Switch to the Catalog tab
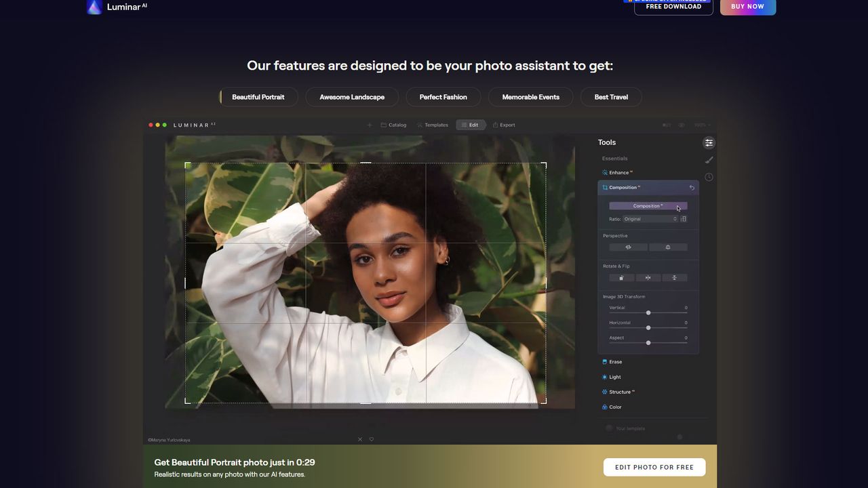Screen dimensions: 868x488 (393, 125)
